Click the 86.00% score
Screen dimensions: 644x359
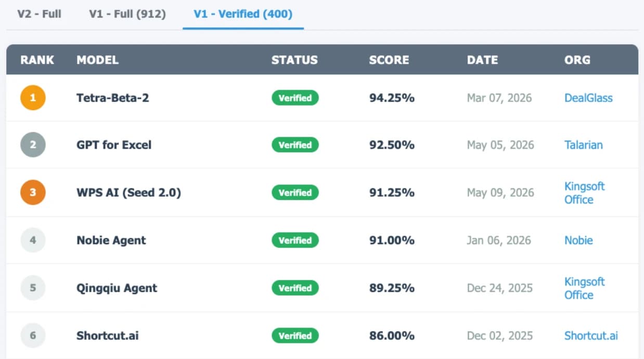tap(392, 336)
